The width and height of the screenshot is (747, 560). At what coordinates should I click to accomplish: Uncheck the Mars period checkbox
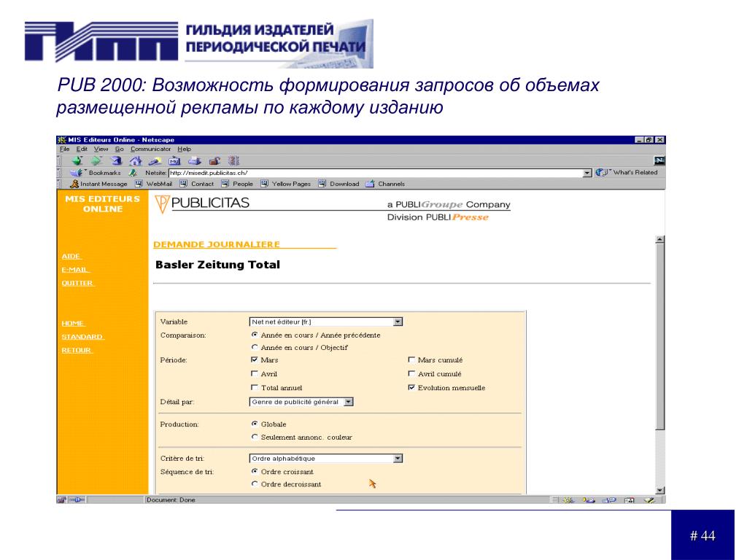pyautogui.click(x=255, y=360)
